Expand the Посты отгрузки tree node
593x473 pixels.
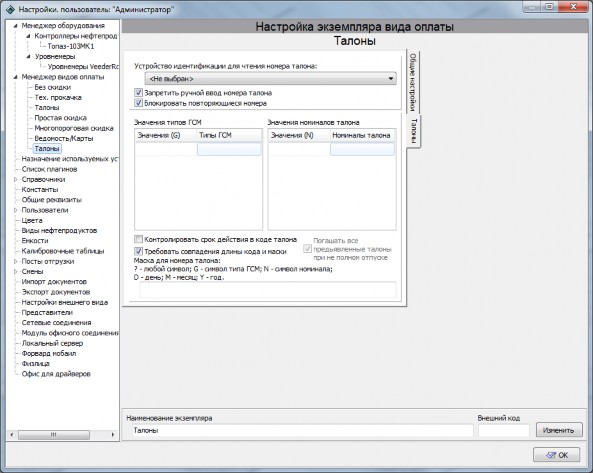pyautogui.click(x=16, y=261)
